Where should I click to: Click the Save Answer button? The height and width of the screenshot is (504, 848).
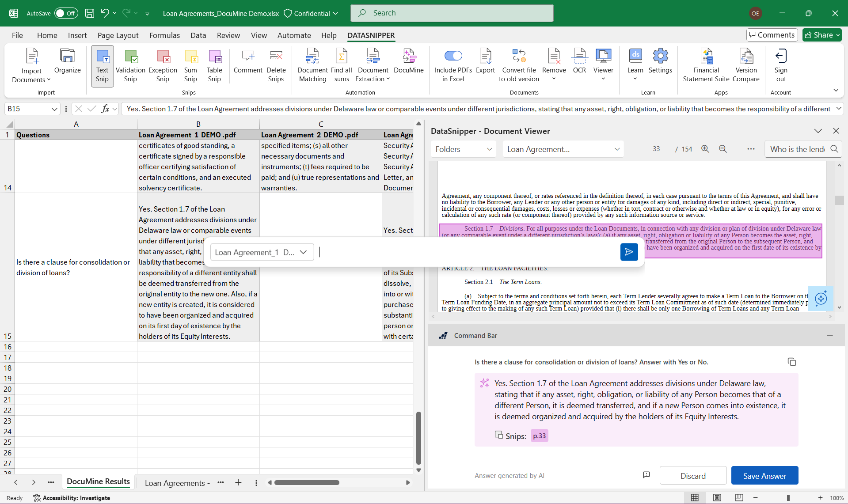764,476
